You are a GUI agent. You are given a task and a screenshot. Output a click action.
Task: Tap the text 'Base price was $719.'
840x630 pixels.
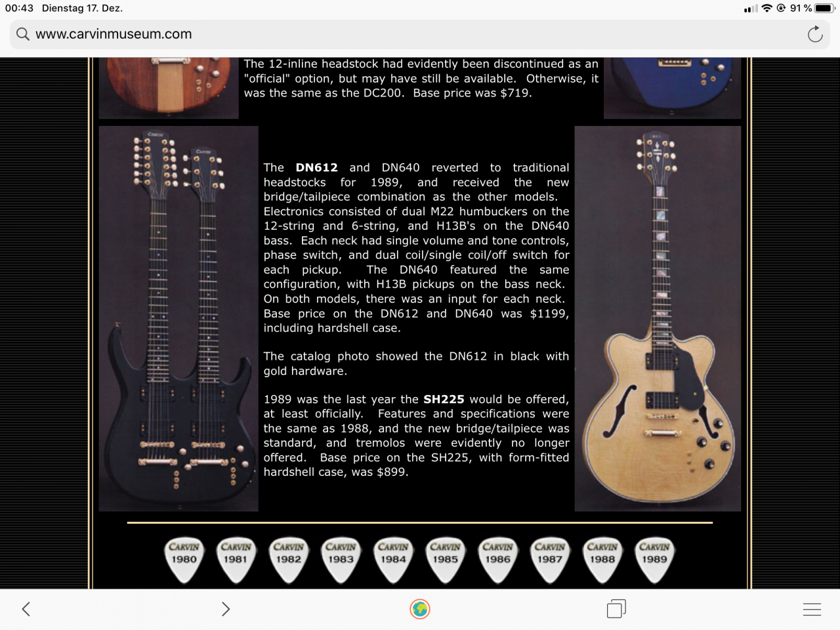click(x=472, y=93)
